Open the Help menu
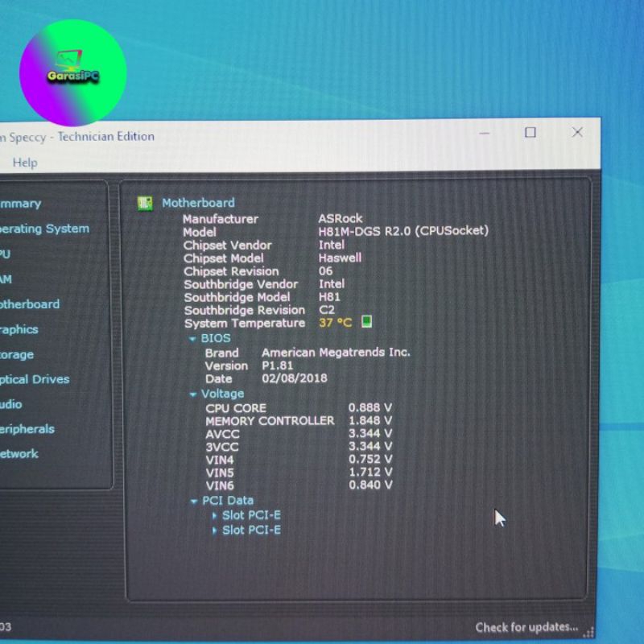 [x=25, y=163]
